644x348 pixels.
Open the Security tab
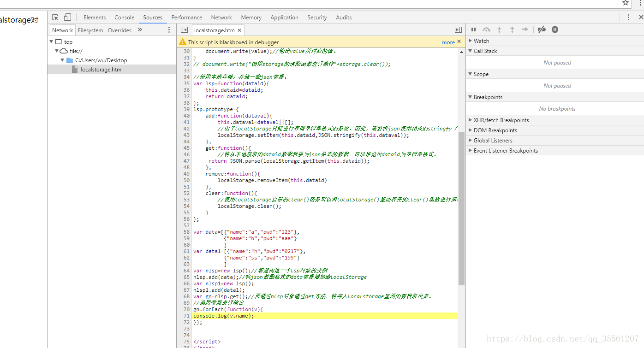(317, 18)
